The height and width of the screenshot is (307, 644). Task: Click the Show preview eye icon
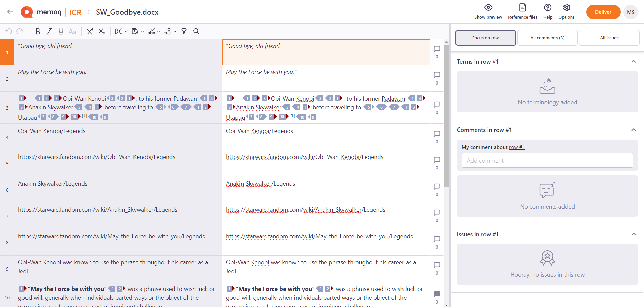pyautogui.click(x=488, y=7)
